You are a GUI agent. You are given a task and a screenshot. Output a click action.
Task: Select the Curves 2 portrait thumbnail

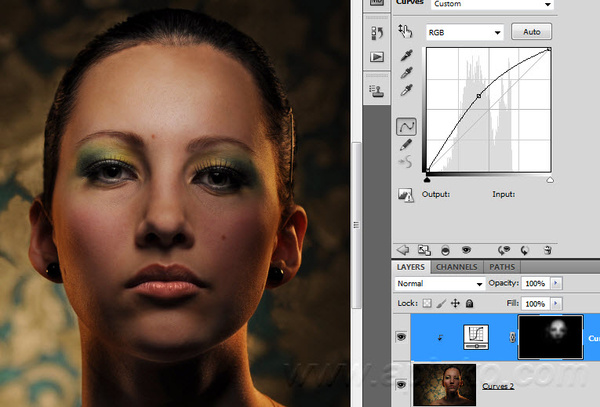pos(444,385)
